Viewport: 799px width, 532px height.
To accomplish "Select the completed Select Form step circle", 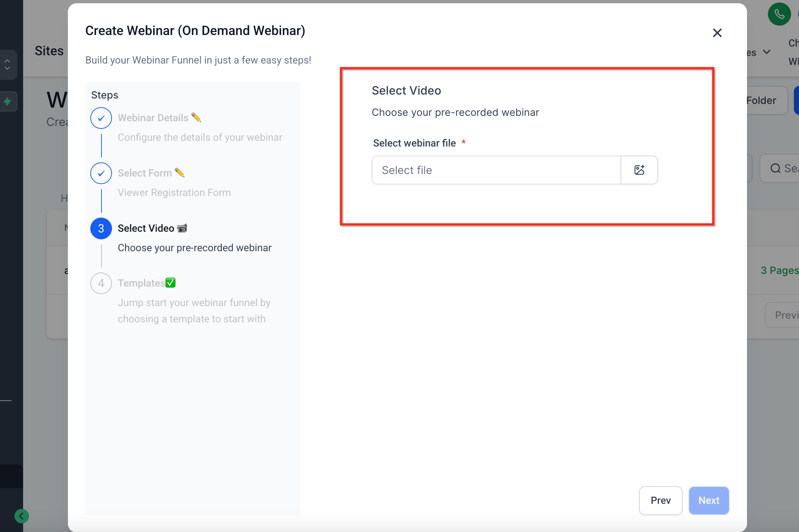I will (101, 173).
